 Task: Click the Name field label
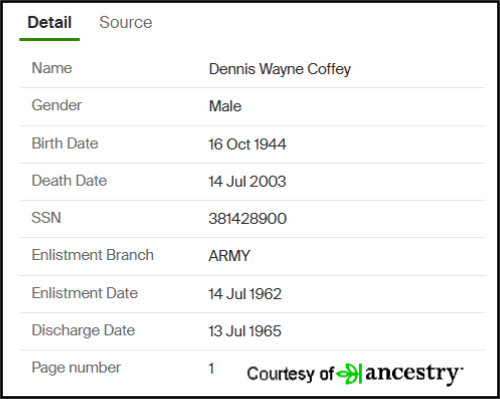(52, 68)
